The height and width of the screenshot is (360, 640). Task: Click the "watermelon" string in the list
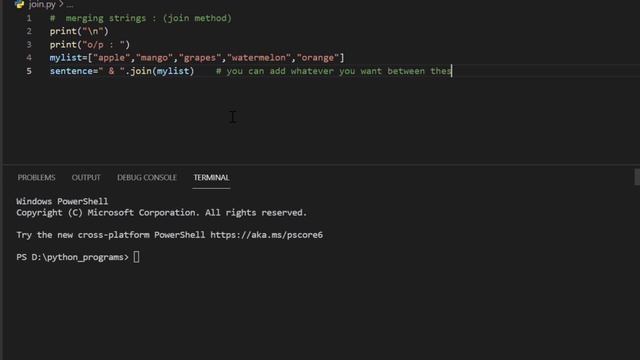point(259,58)
